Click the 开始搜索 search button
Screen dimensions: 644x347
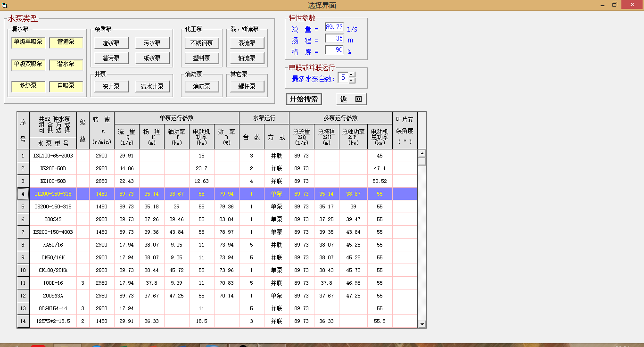[304, 99]
